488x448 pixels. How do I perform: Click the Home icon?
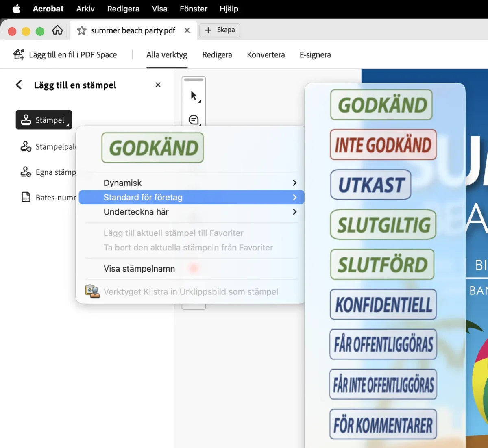coord(58,30)
